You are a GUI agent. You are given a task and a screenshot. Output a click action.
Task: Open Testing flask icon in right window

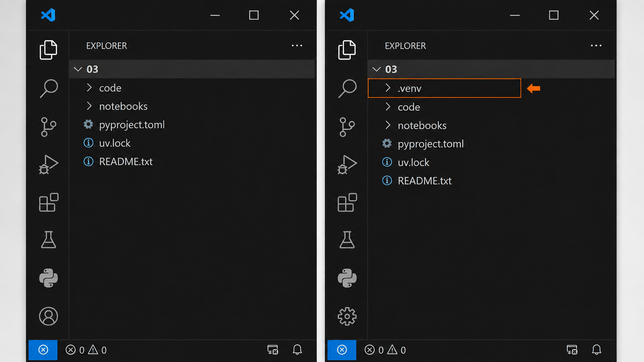click(x=347, y=240)
